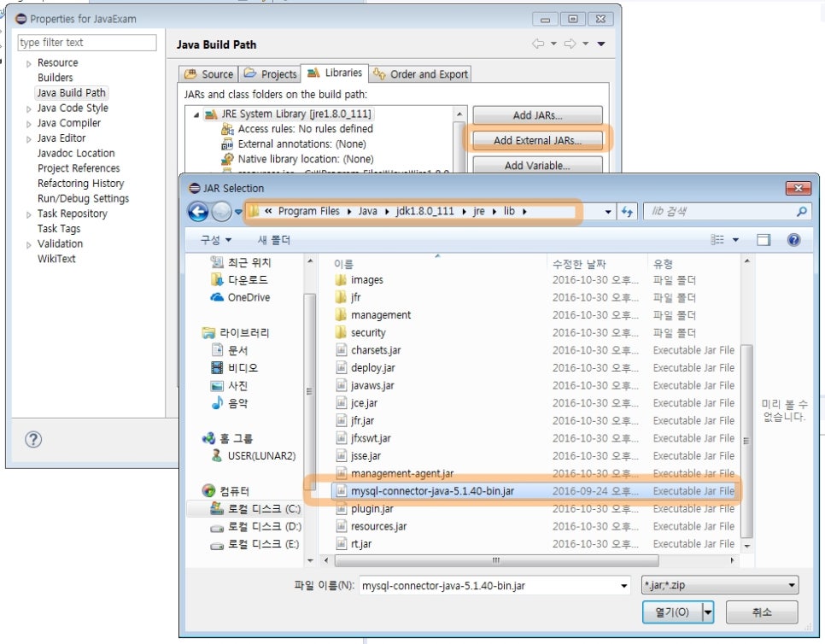Click Program Files in the address path

click(x=308, y=212)
